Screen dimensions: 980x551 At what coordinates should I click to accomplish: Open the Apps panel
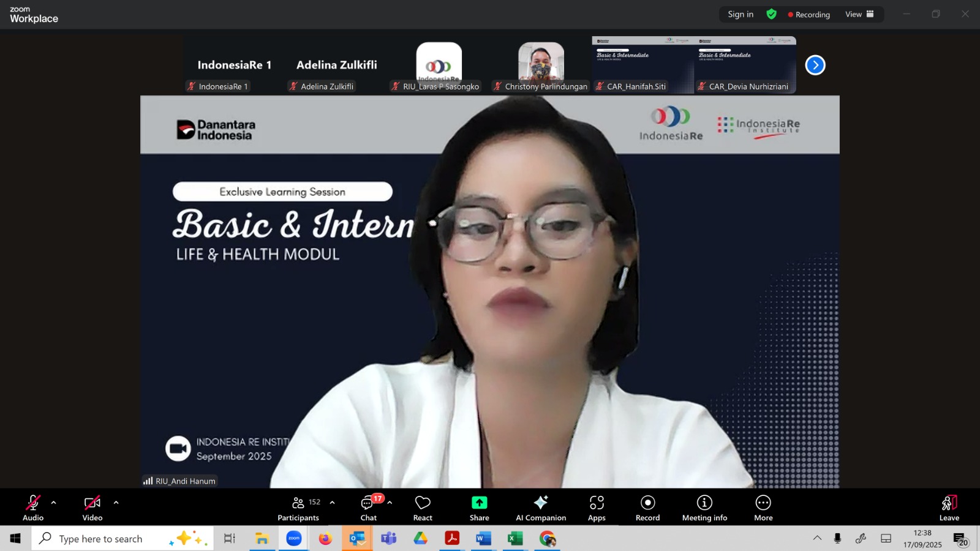click(597, 508)
